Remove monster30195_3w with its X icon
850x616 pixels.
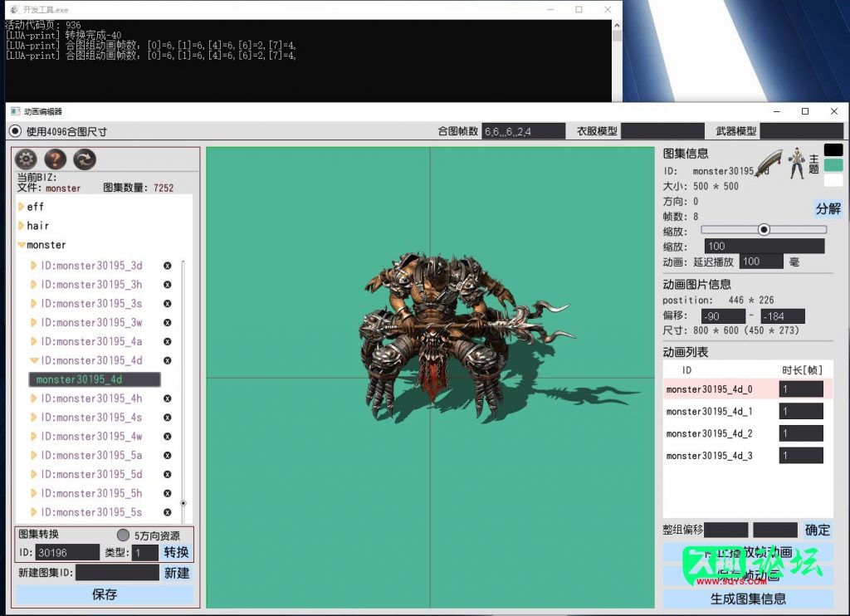tap(168, 323)
